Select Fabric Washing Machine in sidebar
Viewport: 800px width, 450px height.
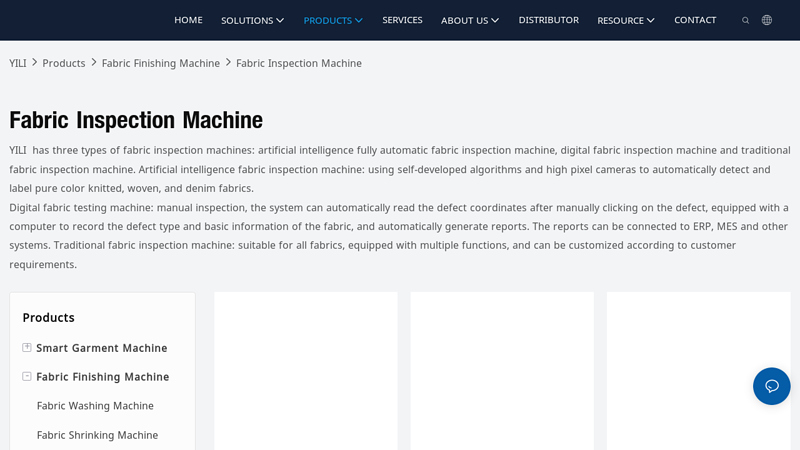click(95, 406)
